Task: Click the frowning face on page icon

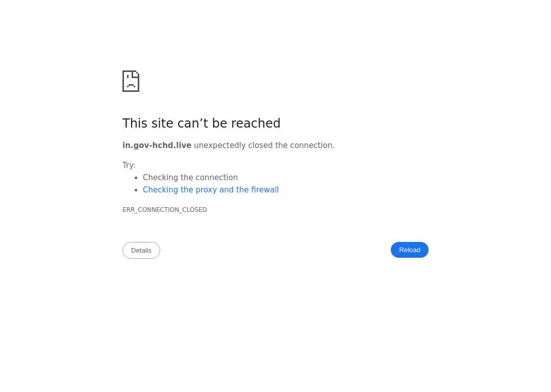Action: tap(131, 83)
